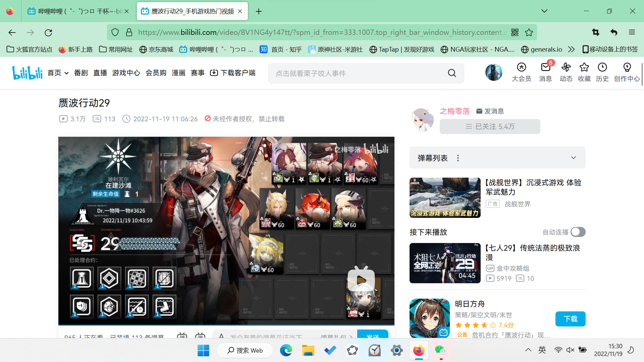
Task: Reload the page with the refresh icon
Action: (48, 33)
